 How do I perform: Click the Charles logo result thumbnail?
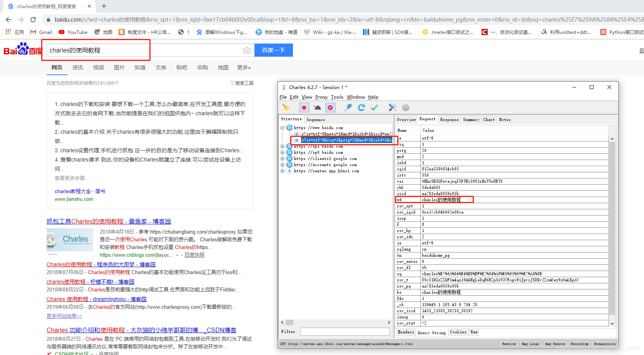(70, 240)
